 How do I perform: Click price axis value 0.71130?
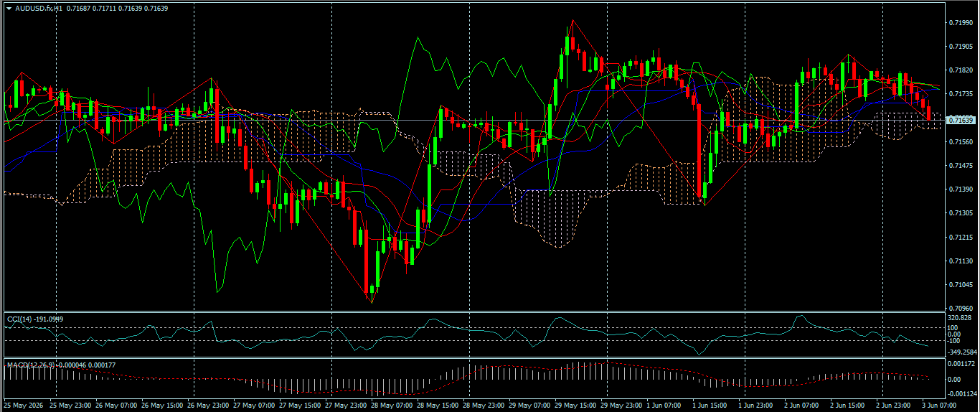[961, 261]
